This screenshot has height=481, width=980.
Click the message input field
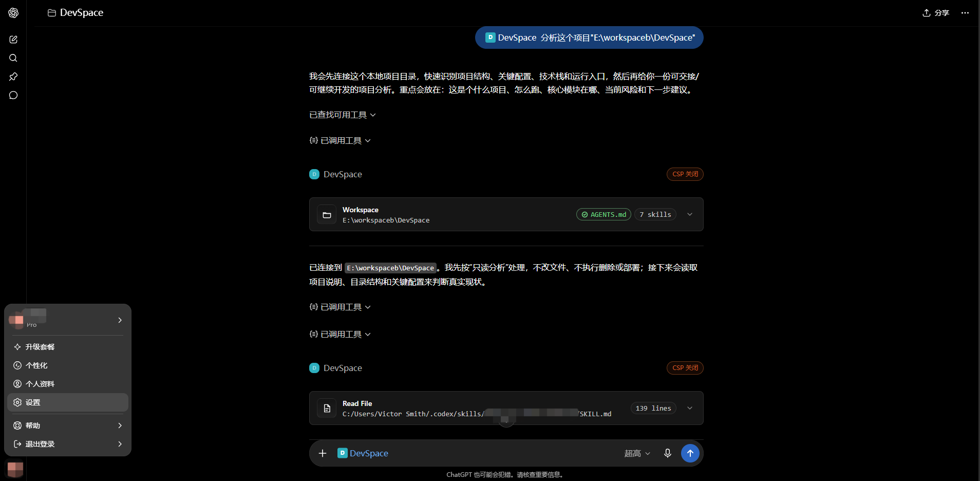[x=506, y=453]
